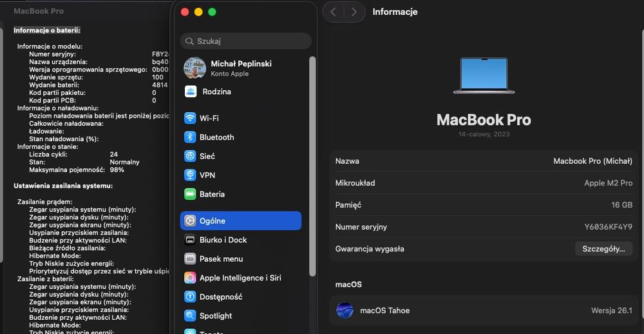Open Biurko i Dock settings
The height and width of the screenshot is (334, 644).
click(x=241, y=240)
